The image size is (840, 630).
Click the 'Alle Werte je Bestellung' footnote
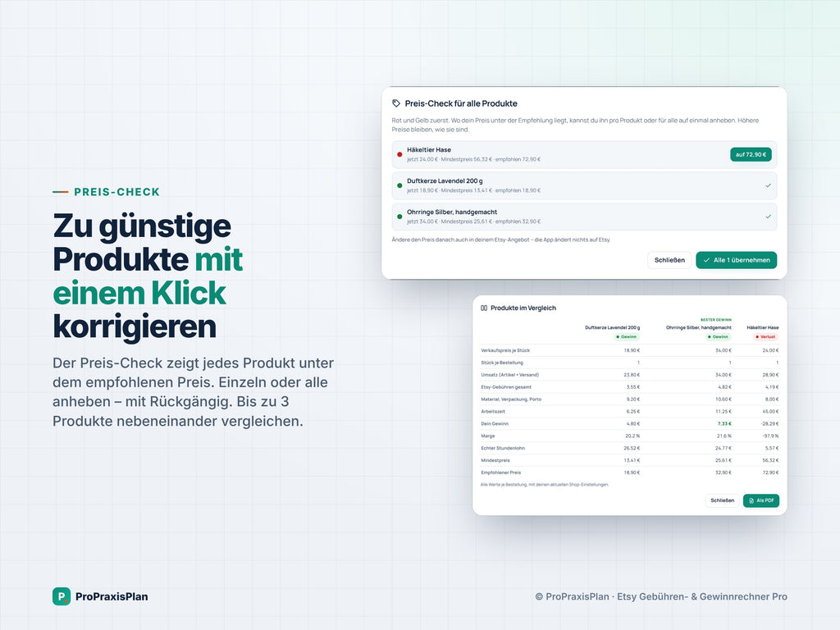pos(545,484)
